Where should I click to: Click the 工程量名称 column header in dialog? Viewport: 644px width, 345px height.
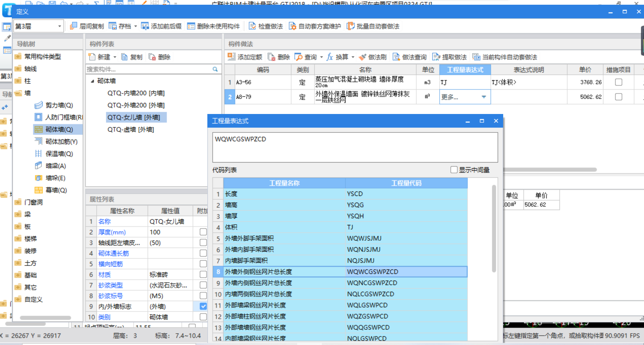[284, 183]
